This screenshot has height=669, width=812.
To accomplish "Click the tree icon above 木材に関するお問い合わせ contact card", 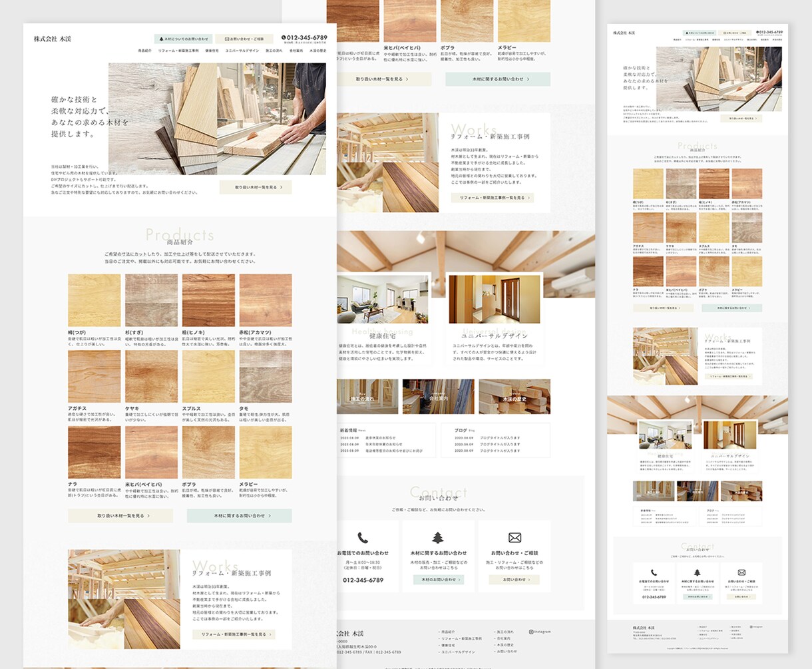I will [x=438, y=537].
